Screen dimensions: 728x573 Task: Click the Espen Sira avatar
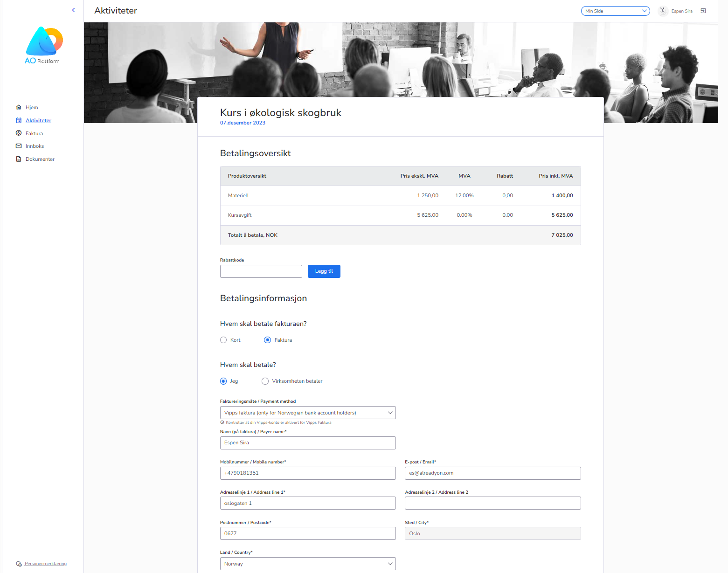(x=663, y=11)
